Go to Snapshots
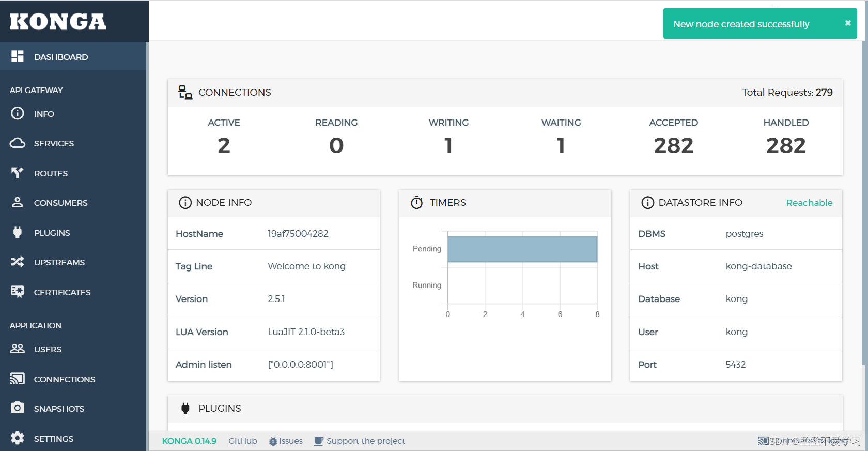 point(73,408)
